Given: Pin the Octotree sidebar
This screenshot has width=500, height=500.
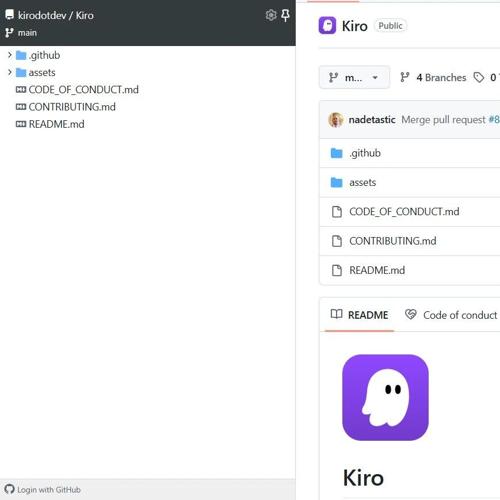Looking at the screenshot, I should tap(285, 15).
